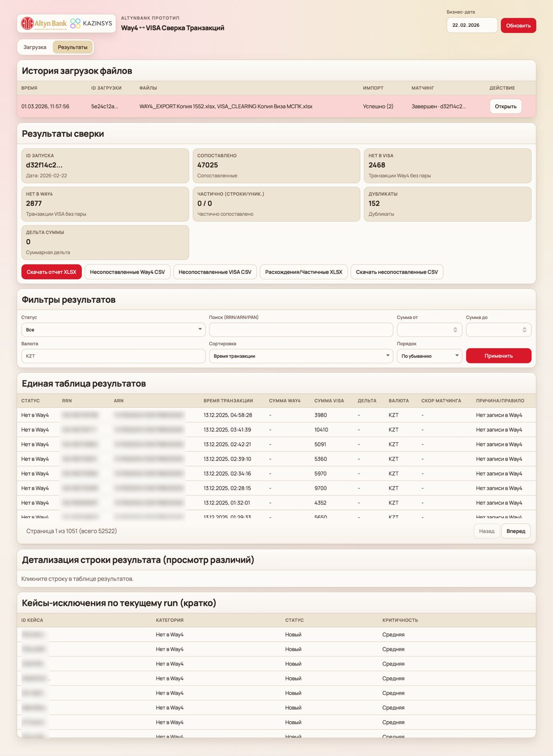The height and width of the screenshot is (756, 553).
Task: Export Несопоставленные Way4 CSV
Action: click(x=127, y=272)
